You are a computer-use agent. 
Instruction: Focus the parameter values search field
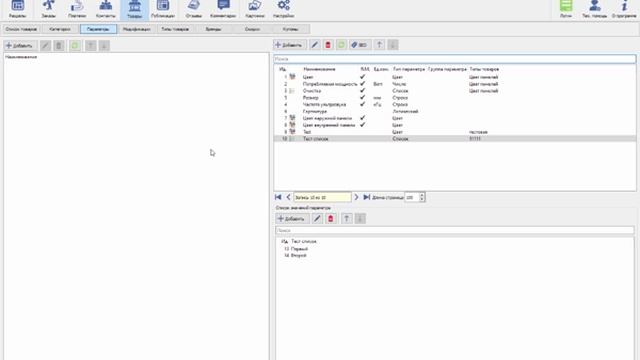point(455,230)
